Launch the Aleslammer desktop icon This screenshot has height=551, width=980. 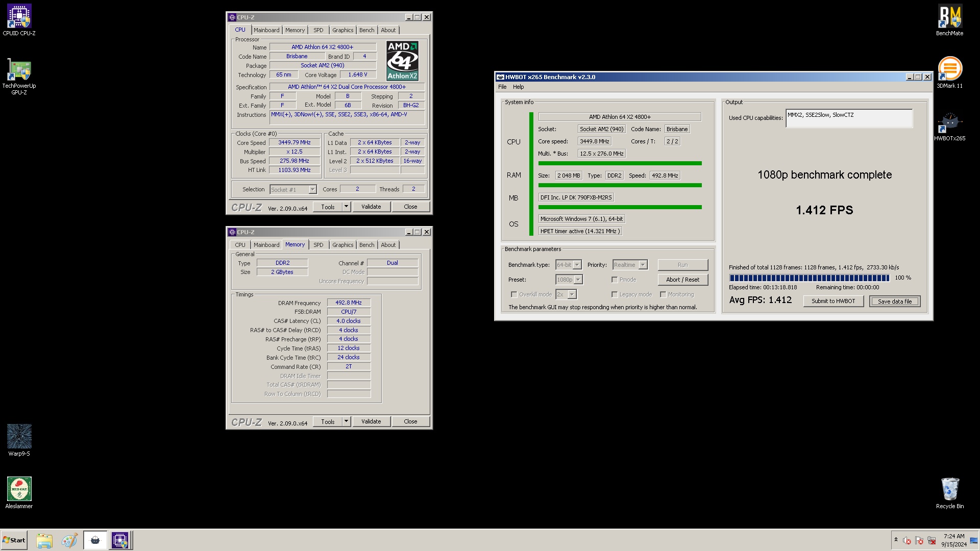pyautogui.click(x=19, y=492)
